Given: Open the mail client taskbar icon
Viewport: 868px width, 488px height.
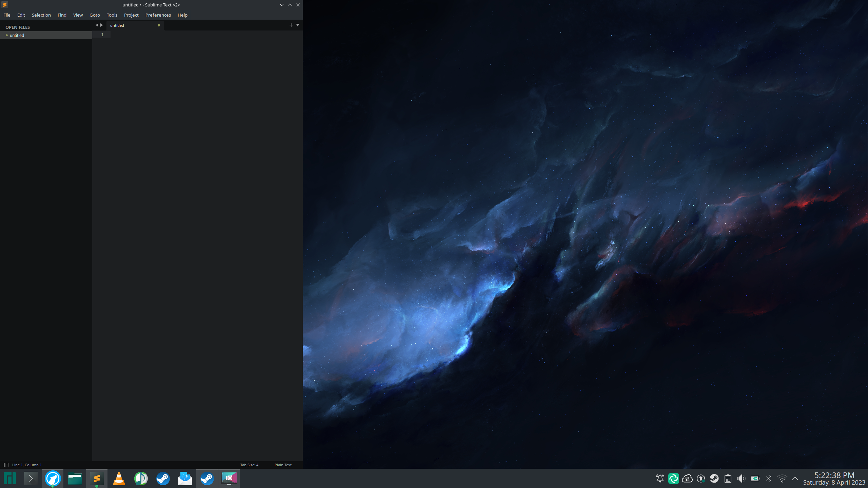Looking at the screenshot, I should click(x=185, y=479).
